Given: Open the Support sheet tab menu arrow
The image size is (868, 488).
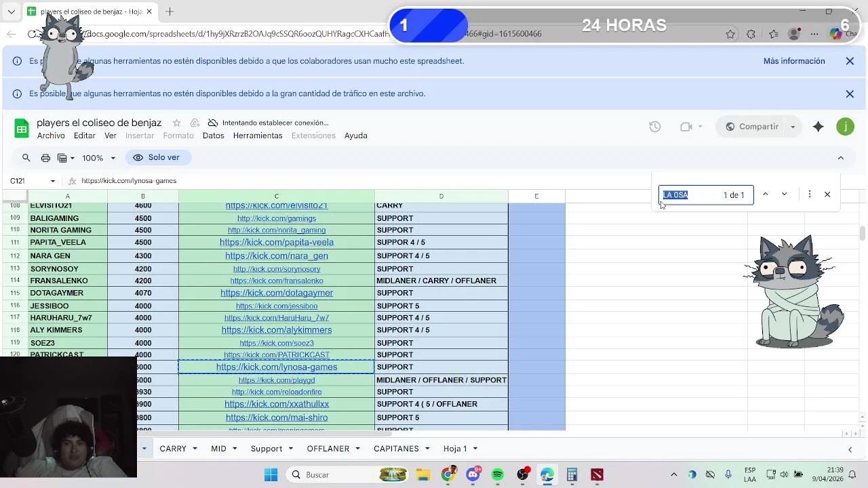Looking at the screenshot, I should point(290,449).
